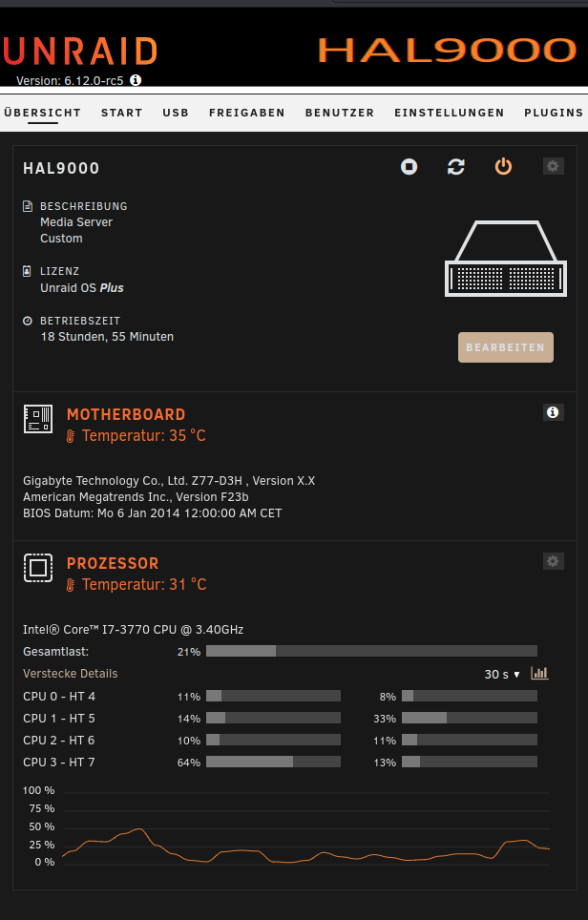588x920 pixels.
Task: Toggle the CPU chart bar-graph icon
Action: (539, 673)
